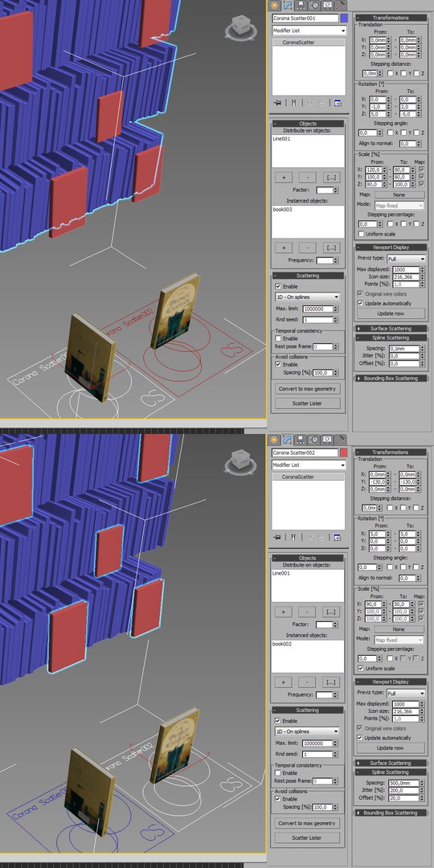This screenshot has width=434, height=868.
Task: Disable Uniform scale checkbox in Scatter002 panel
Action: pos(362,668)
